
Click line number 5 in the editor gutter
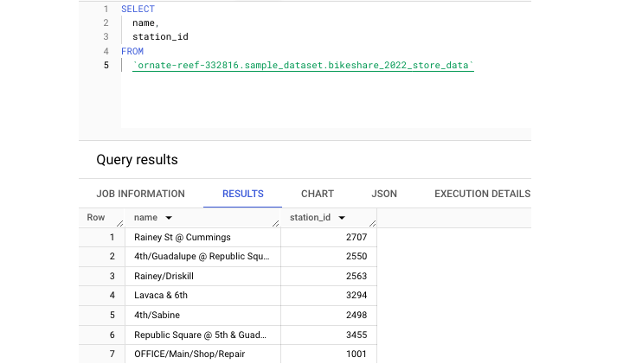(x=106, y=65)
